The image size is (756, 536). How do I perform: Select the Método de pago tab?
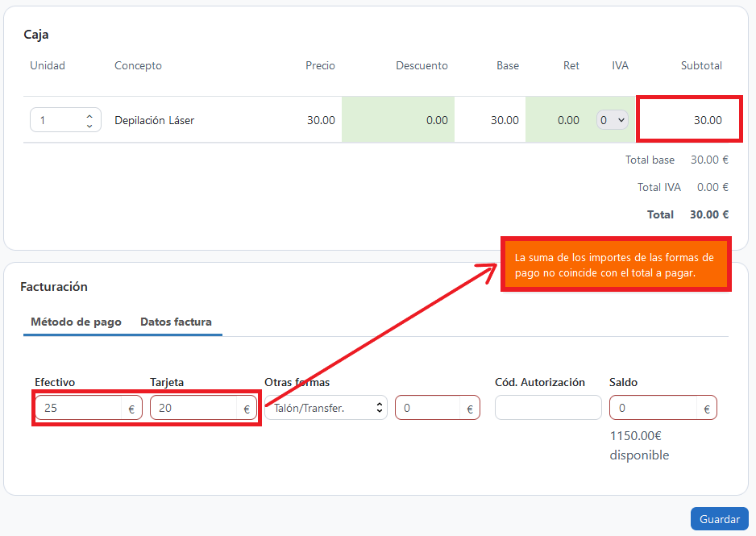coord(77,322)
